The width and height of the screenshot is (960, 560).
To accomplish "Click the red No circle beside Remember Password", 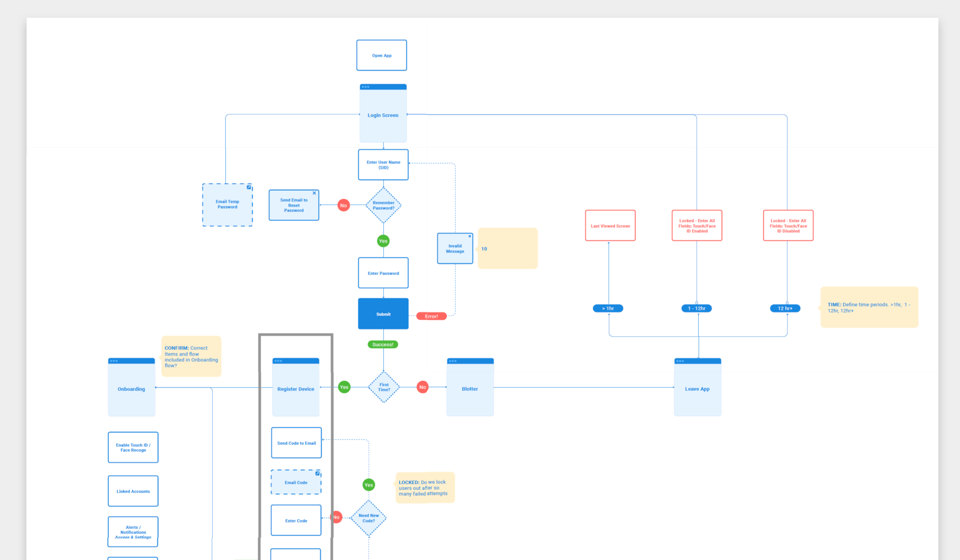I will coord(343,205).
